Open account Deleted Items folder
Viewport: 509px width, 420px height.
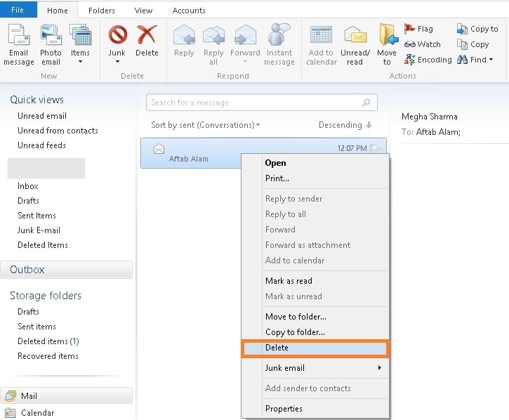pyautogui.click(x=43, y=245)
